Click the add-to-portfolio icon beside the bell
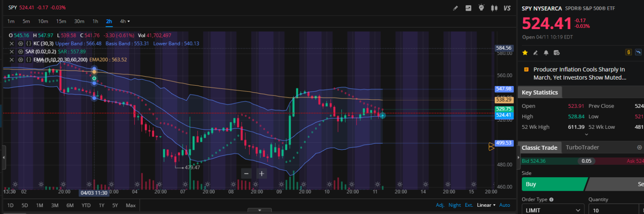The height and width of the screenshot is (214, 644). [557, 53]
